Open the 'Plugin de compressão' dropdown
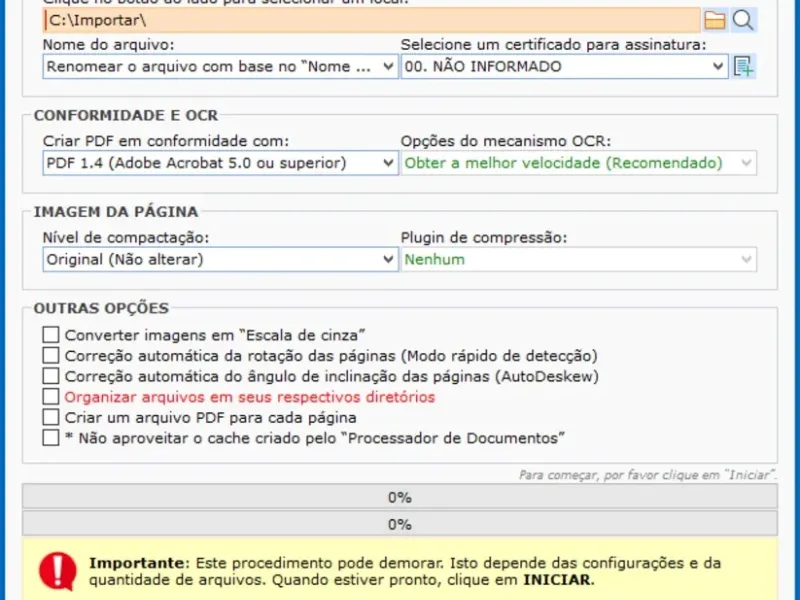 (579, 259)
